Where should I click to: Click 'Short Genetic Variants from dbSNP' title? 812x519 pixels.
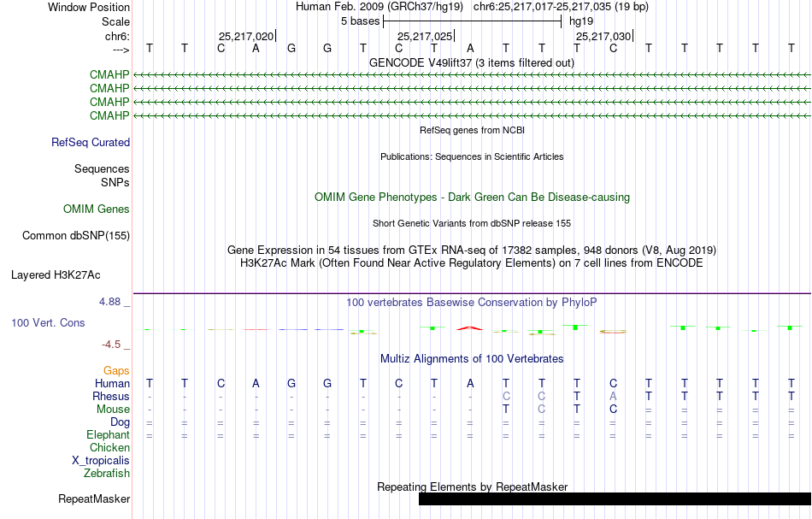pyautogui.click(x=472, y=224)
